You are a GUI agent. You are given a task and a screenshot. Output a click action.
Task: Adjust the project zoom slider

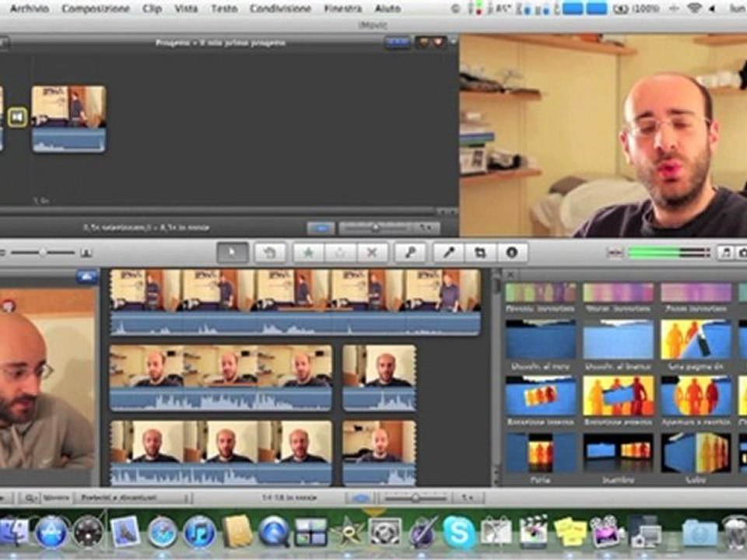(376, 228)
